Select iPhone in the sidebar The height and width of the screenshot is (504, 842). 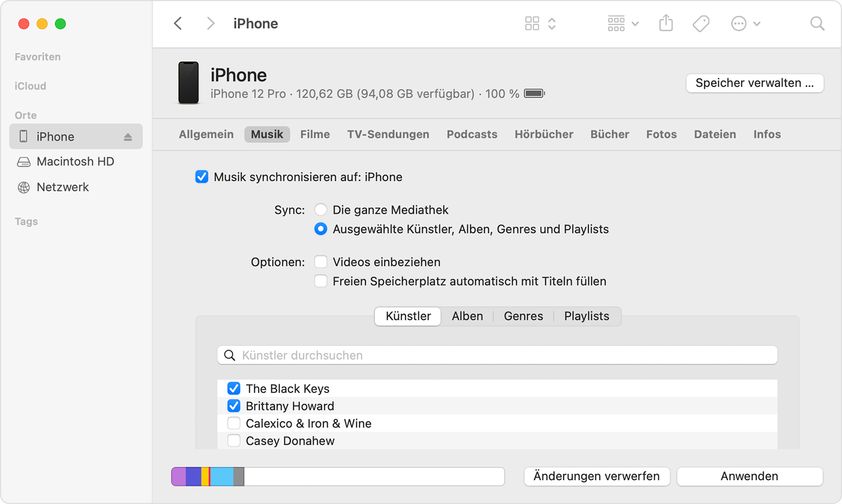click(x=76, y=137)
